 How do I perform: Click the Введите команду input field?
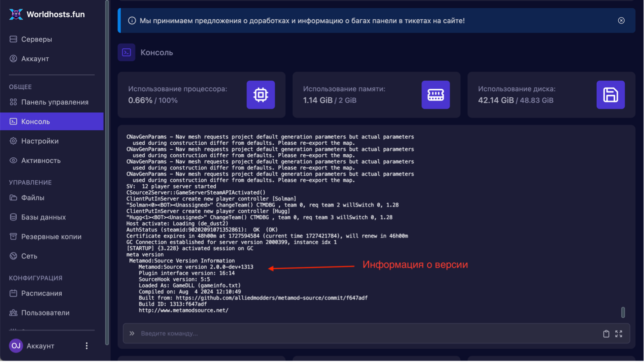click(360, 334)
